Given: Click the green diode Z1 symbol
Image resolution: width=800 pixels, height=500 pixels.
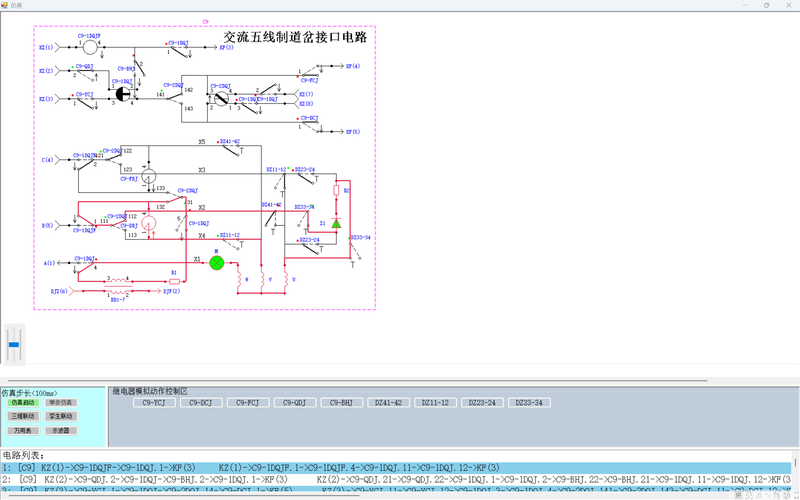Looking at the screenshot, I should coord(336,223).
